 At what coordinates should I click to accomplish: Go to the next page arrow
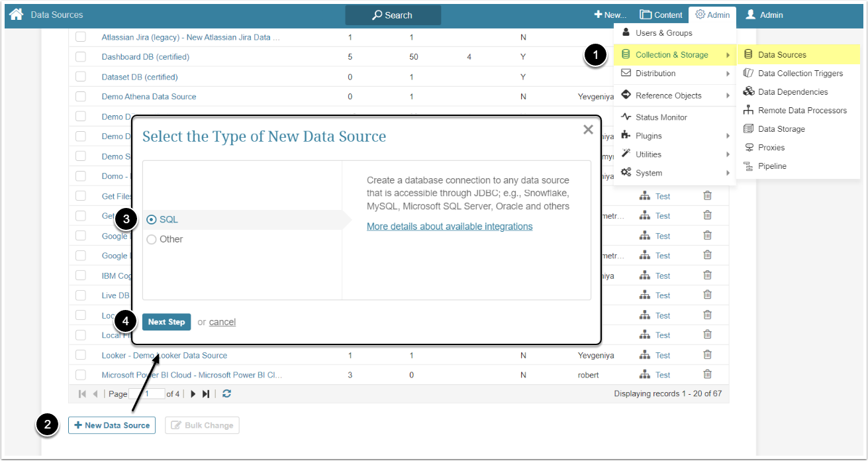(x=193, y=393)
